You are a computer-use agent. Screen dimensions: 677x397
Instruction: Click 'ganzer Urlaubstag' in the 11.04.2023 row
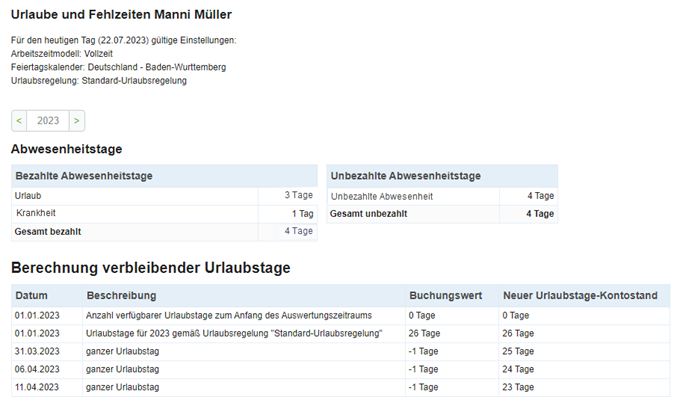[123, 387]
